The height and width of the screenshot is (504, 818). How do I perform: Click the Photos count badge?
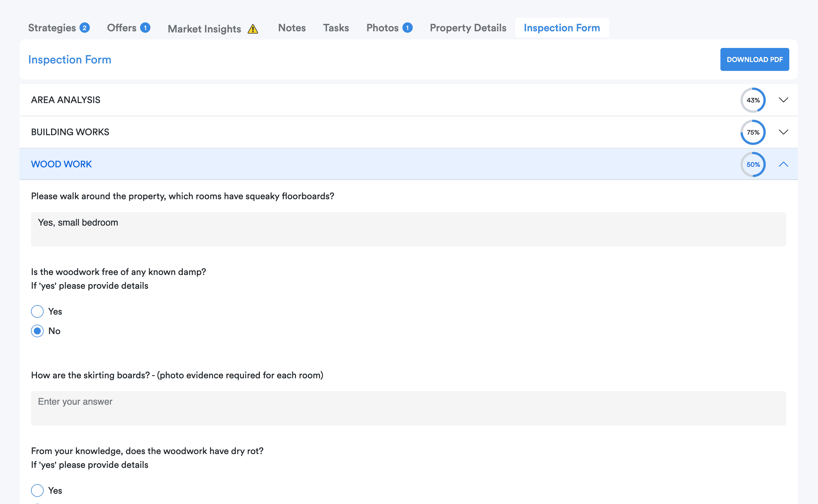pyautogui.click(x=407, y=28)
